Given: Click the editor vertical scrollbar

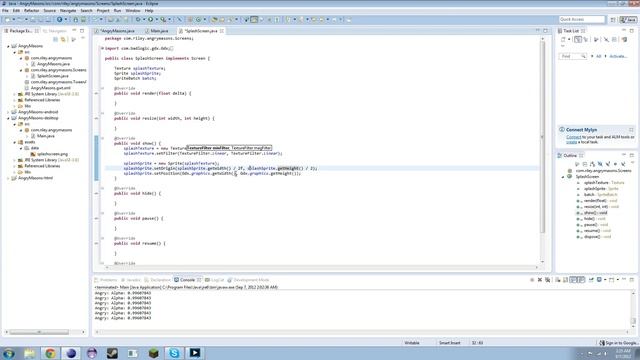Looking at the screenshot, I should [x=542, y=137].
